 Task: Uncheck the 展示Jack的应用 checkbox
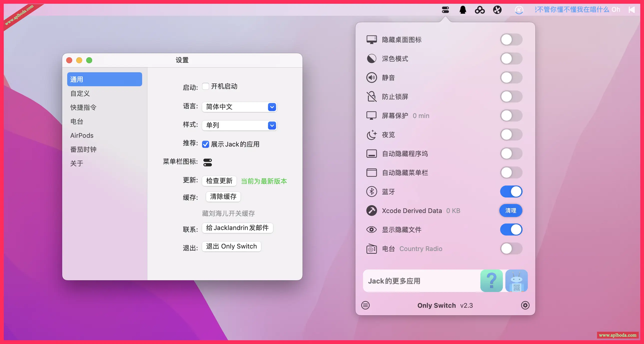pyautogui.click(x=206, y=144)
